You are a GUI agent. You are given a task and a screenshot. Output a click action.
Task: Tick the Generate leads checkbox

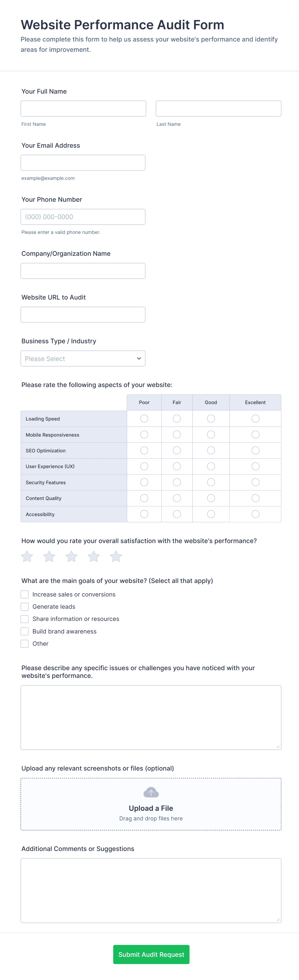click(25, 606)
